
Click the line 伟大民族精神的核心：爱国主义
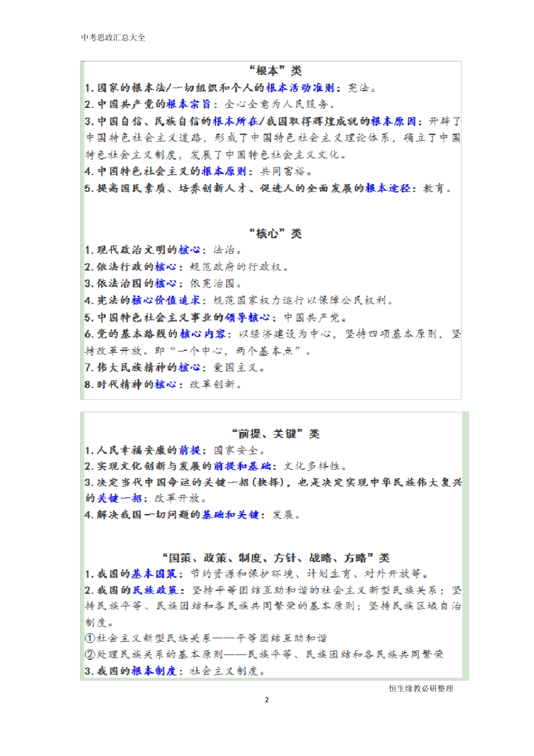point(175,367)
